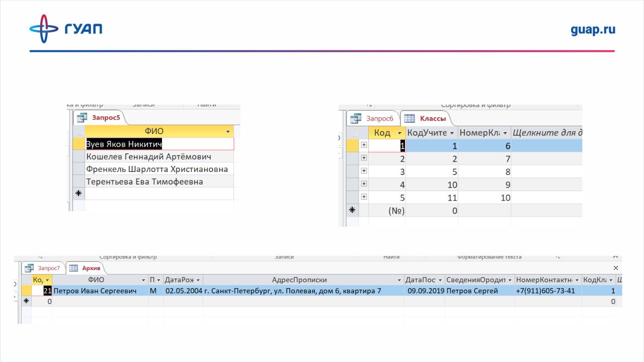
Task: Click the Архив table tab icon
Action: (x=73, y=268)
